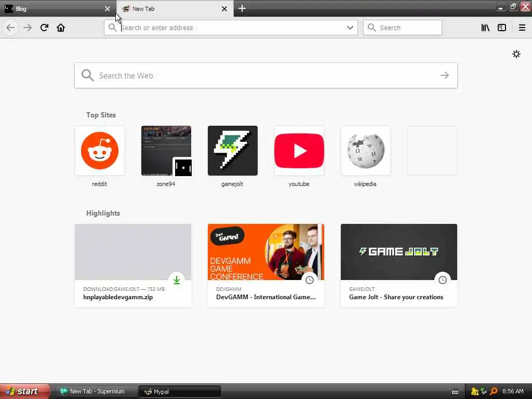Click 'Search the Web' input box
The width and height of the screenshot is (532, 399).
pyautogui.click(x=266, y=75)
